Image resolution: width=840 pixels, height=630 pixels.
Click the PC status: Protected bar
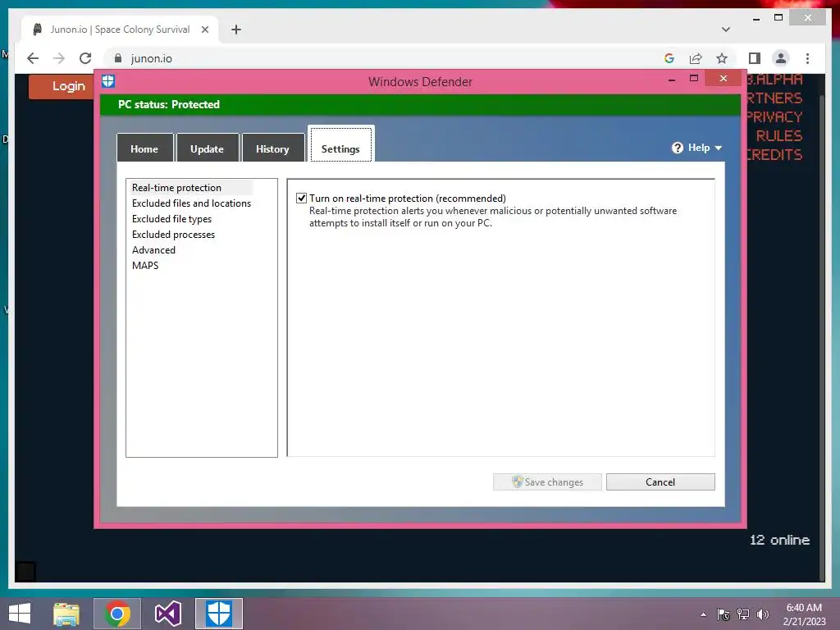(x=420, y=104)
